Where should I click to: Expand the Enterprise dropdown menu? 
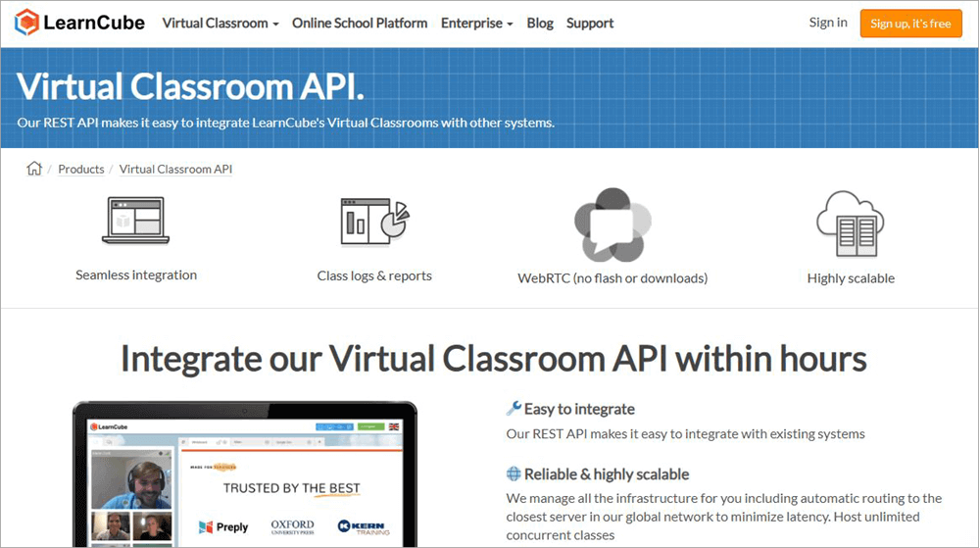(x=476, y=23)
